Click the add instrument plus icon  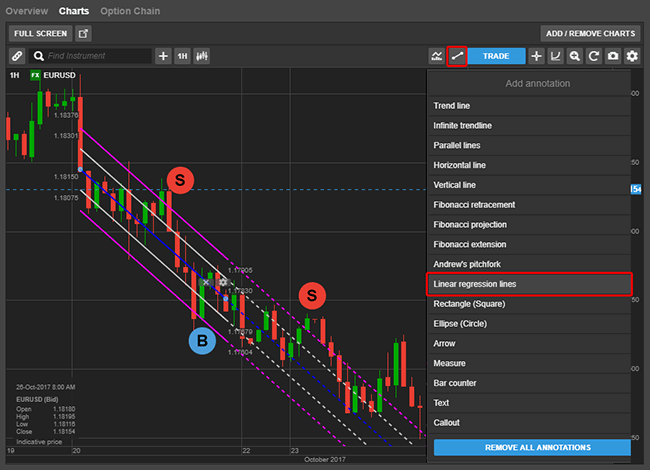pos(163,56)
